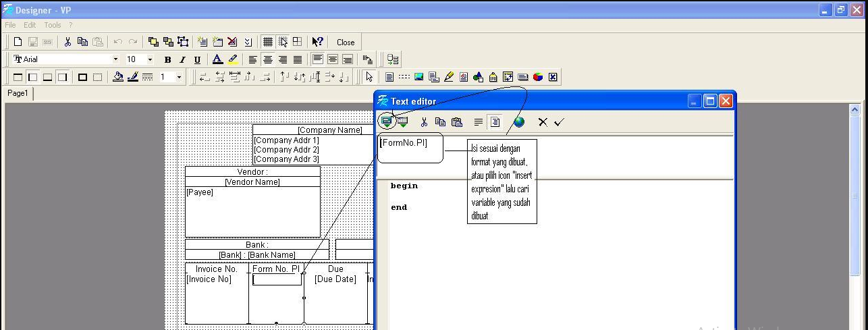
Task: Cancel the text edit with the X icon
Action: [x=543, y=122]
